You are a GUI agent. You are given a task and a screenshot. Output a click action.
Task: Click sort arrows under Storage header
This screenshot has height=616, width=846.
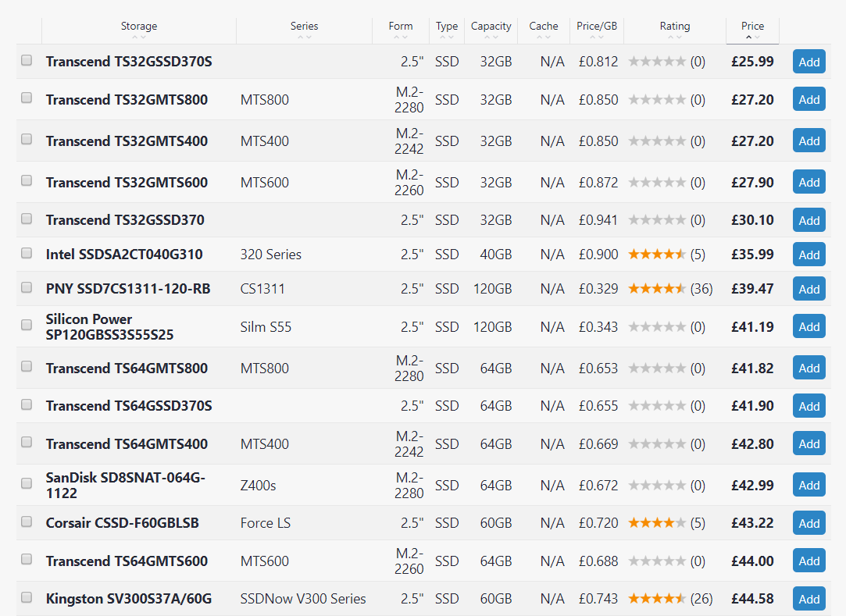pyautogui.click(x=139, y=37)
